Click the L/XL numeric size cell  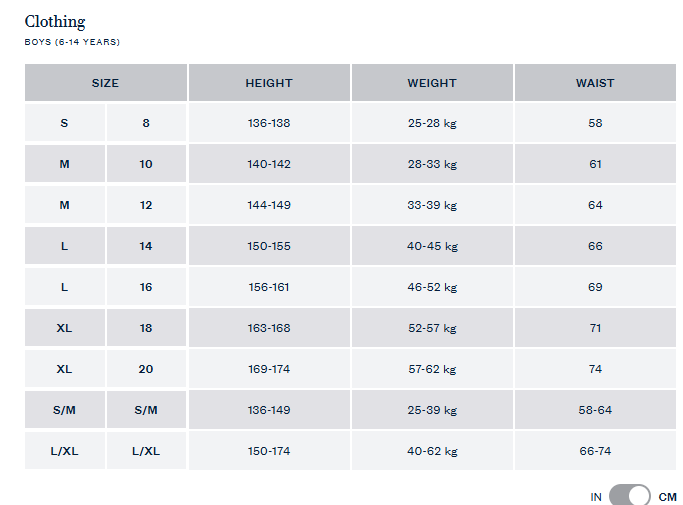tap(146, 451)
